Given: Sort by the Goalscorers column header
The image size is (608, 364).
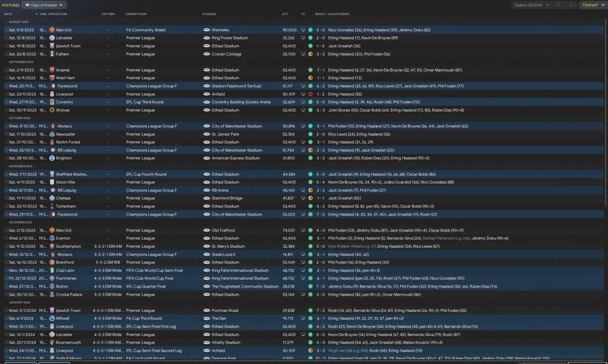Looking at the screenshot, I should [339, 14].
